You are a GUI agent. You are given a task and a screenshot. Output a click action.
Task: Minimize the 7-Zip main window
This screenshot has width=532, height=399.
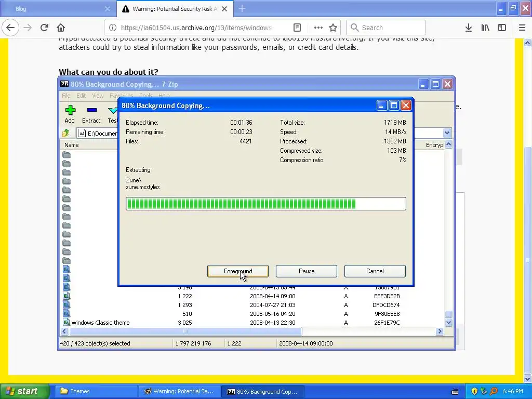(423, 84)
